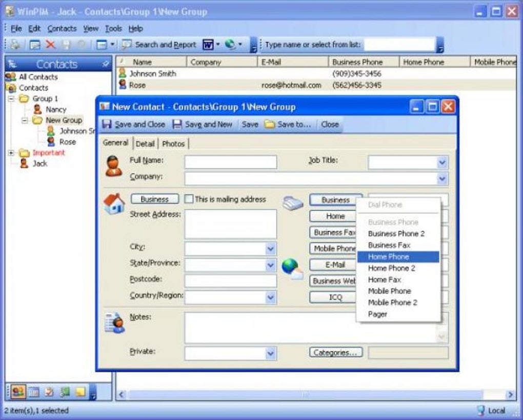This screenshot has height=420, width=523.
Task: Click the Save and Close button
Action: pos(135,124)
